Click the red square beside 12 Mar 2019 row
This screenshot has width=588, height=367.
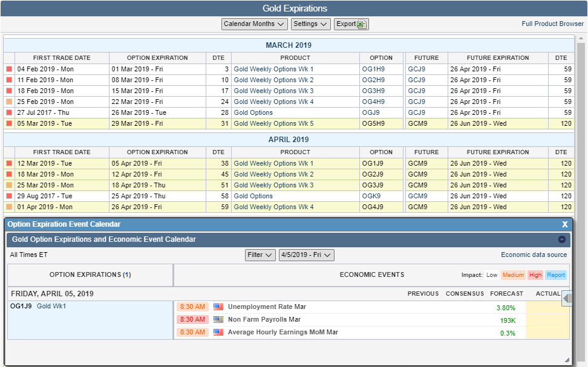pos(9,164)
